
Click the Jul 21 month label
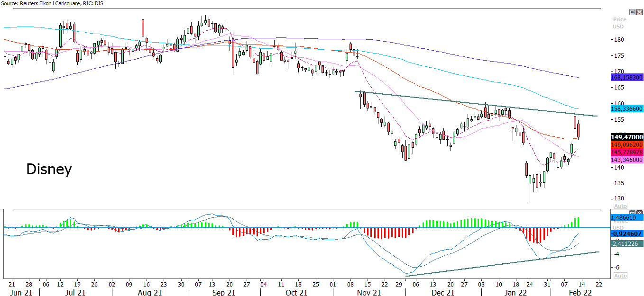tap(74, 293)
